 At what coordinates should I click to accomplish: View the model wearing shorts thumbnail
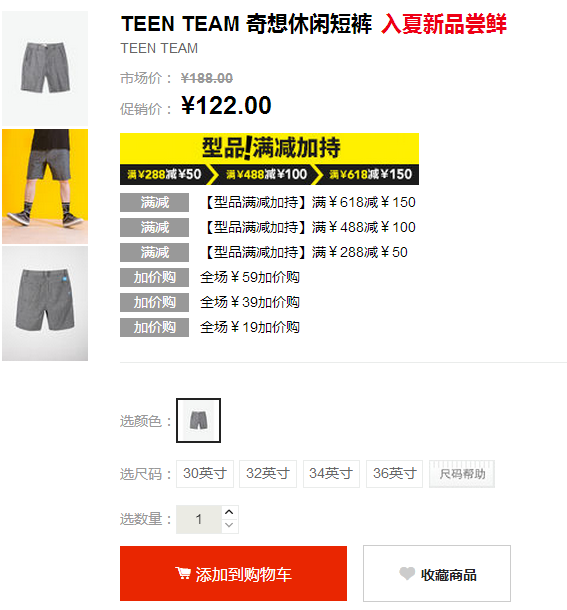pyautogui.click(x=45, y=186)
